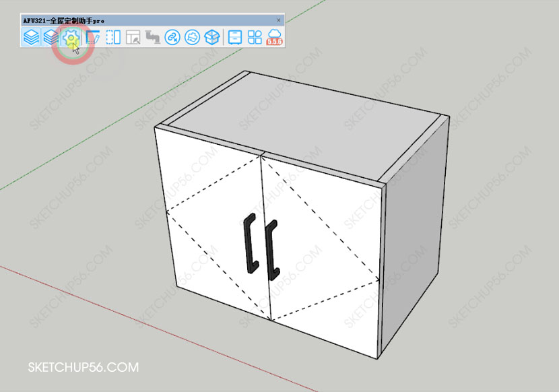Open the gear settings tool
Viewport: 559px width, 392px height.
tap(71, 38)
